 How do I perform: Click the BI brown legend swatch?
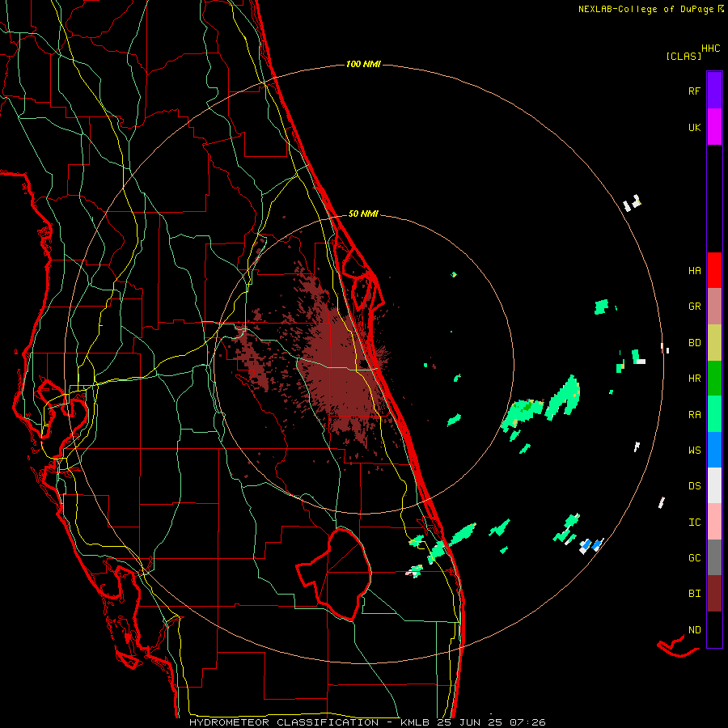(714, 594)
